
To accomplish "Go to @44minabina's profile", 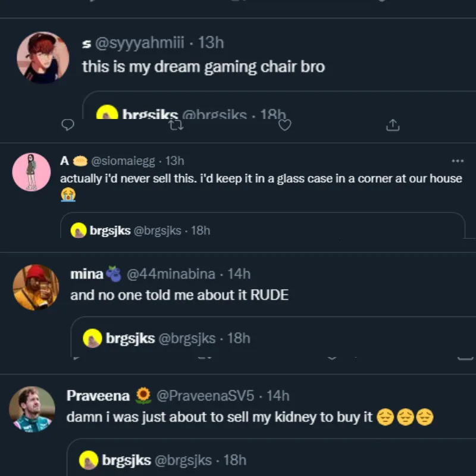I will click(x=172, y=274).
